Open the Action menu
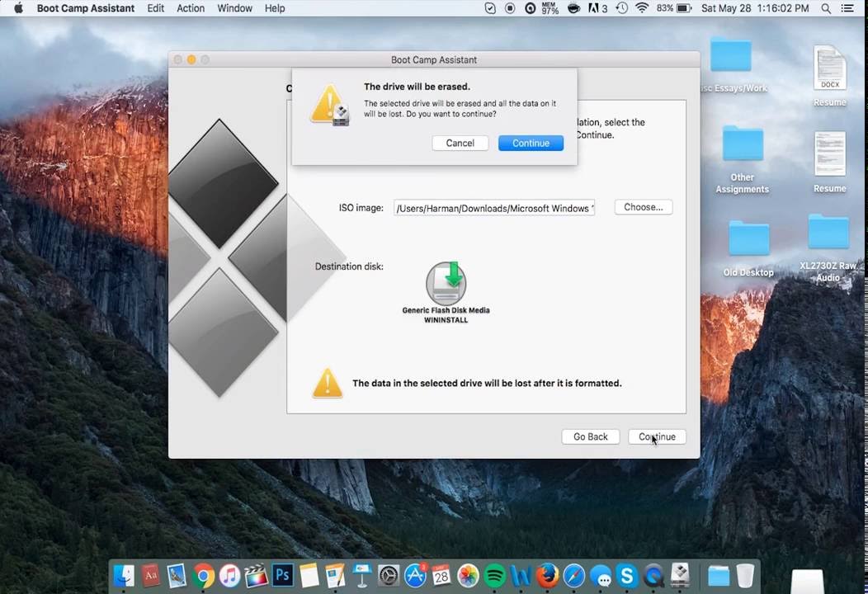The image size is (868, 594). [x=191, y=8]
